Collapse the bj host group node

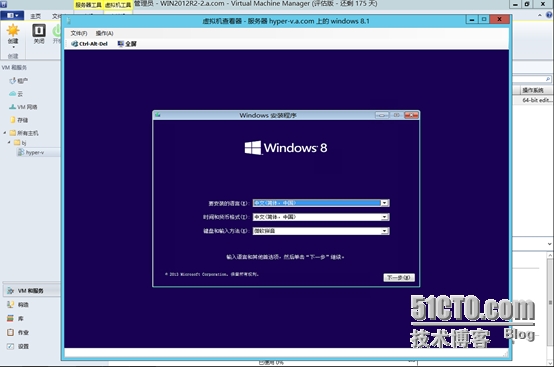pos(9,142)
